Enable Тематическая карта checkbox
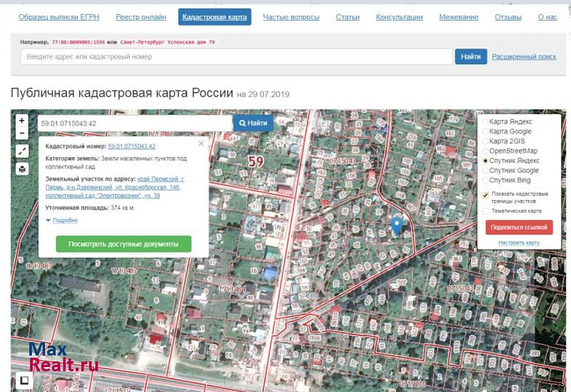Image resolution: width=571 pixels, height=392 pixels. click(x=485, y=211)
